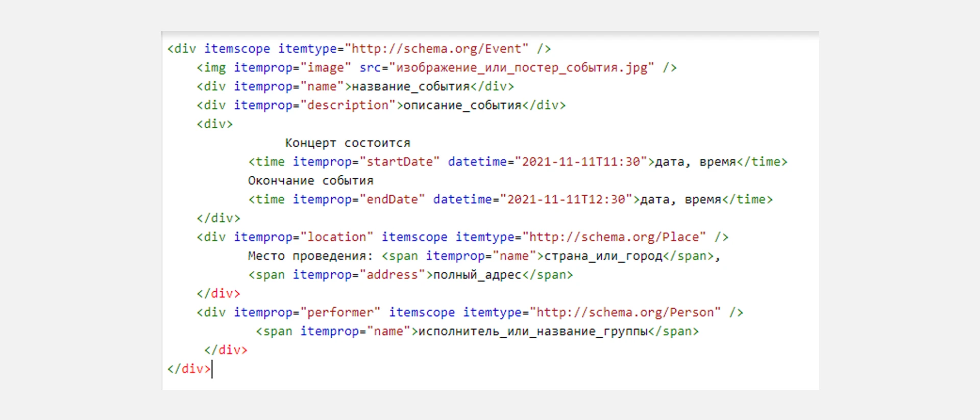Click the endDate datetime value 2021-11-11T12:30
The height and width of the screenshot is (420, 980).
click(566, 200)
